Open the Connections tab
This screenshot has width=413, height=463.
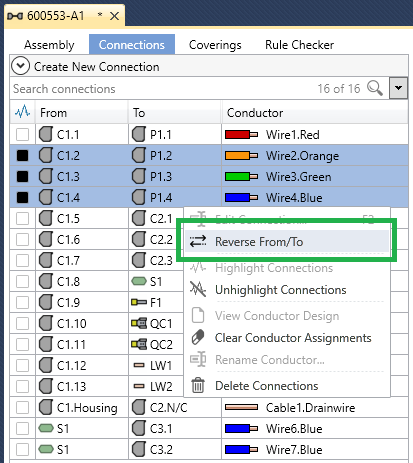pos(132,44)
